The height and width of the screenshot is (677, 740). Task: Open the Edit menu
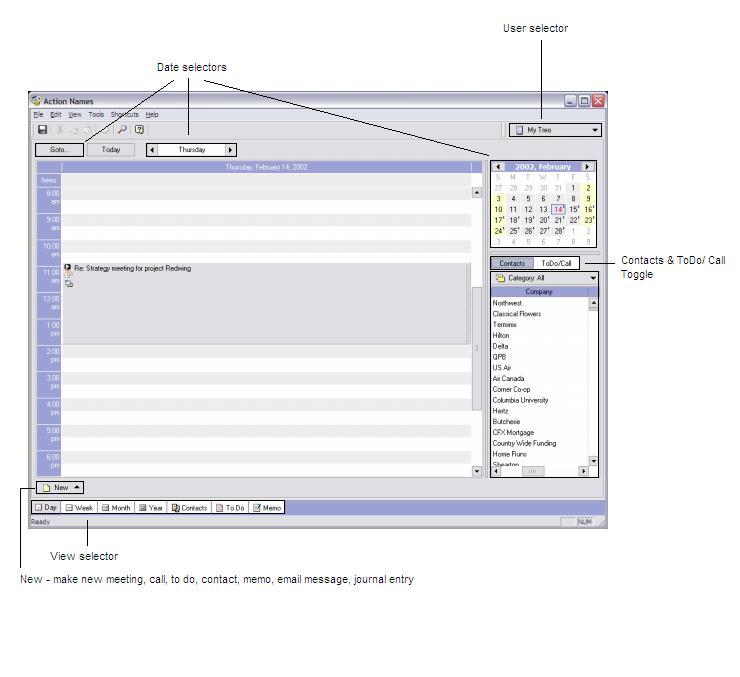tap(56, 115)
